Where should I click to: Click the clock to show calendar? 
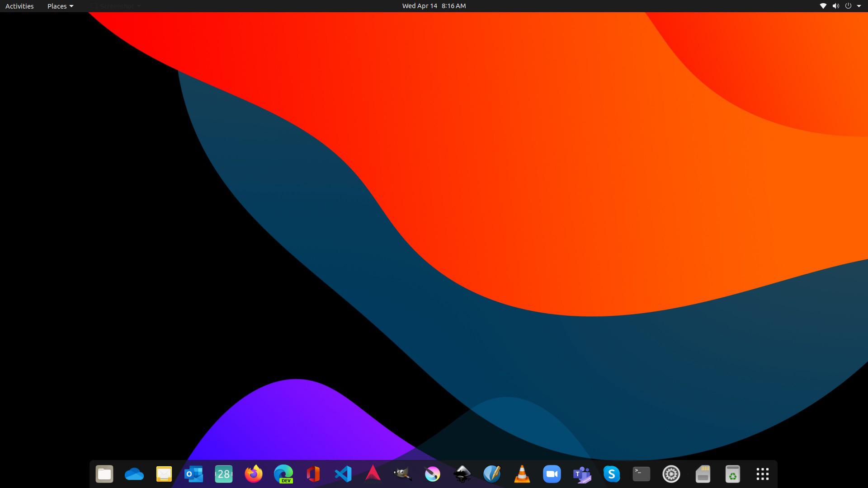[x=434, y=6]
